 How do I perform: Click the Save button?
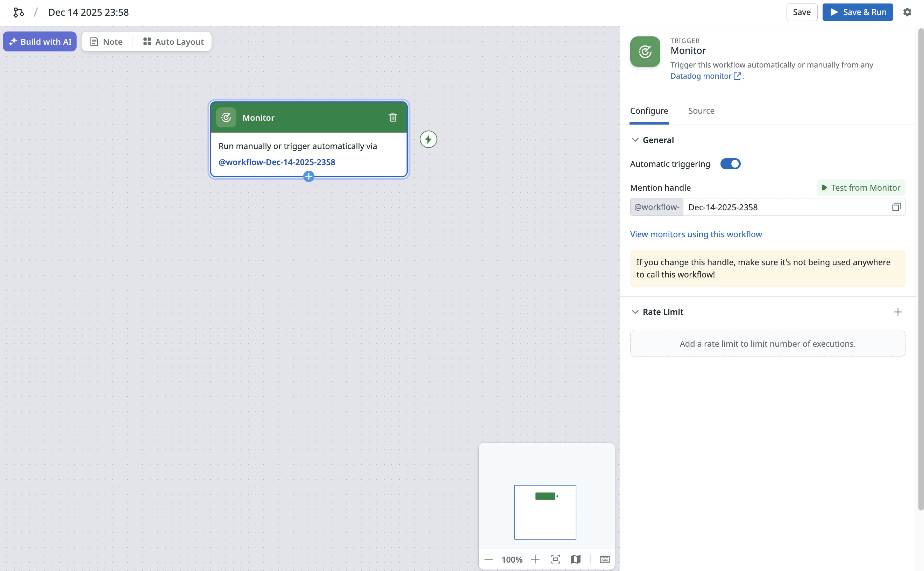[x=801, y=12]
